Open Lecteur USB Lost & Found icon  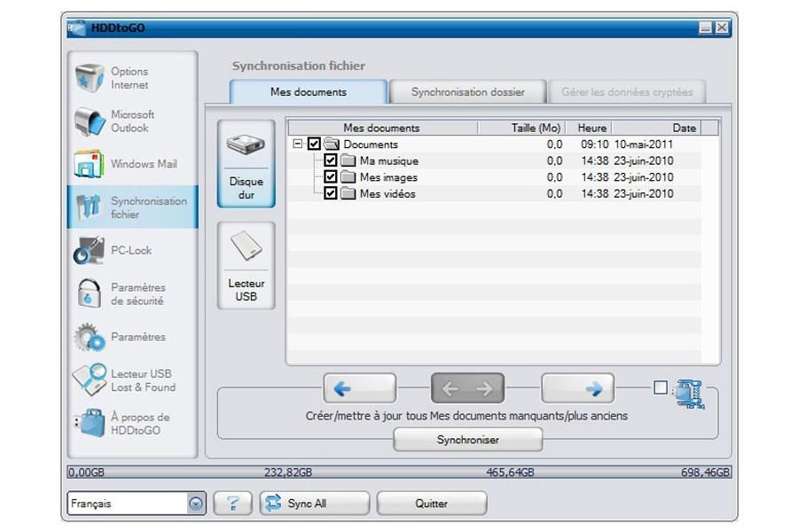point(89,379)
